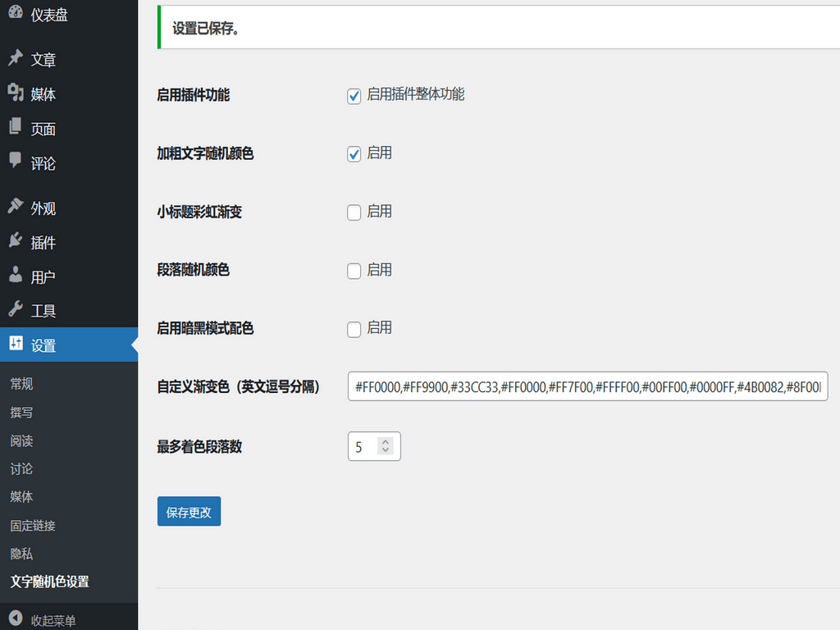Screen dimensions: 840x630
Task: Click the 启用插件整体功能 label text
Action: (x=416, y=94)
